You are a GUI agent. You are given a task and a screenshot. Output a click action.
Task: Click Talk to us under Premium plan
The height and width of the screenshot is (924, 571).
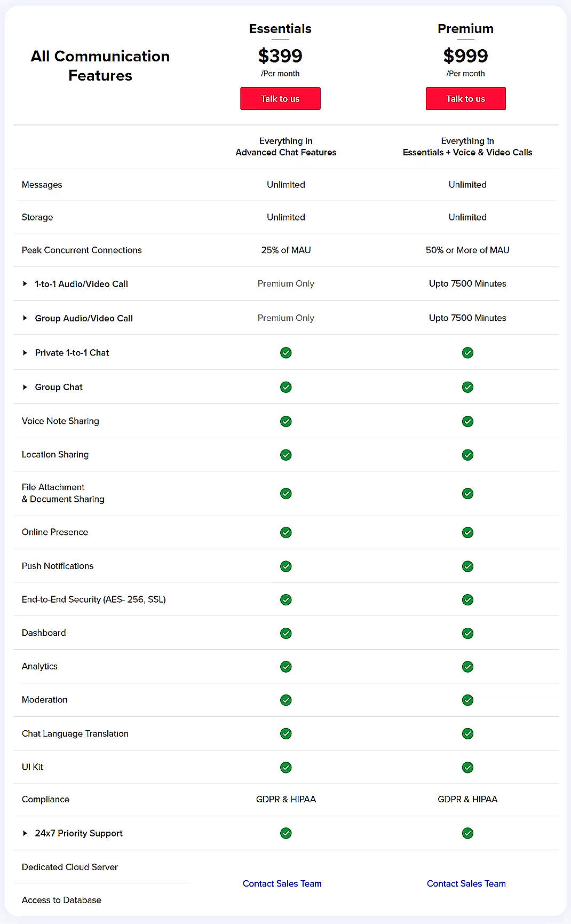pyautogui.click(x=466, y=99)
